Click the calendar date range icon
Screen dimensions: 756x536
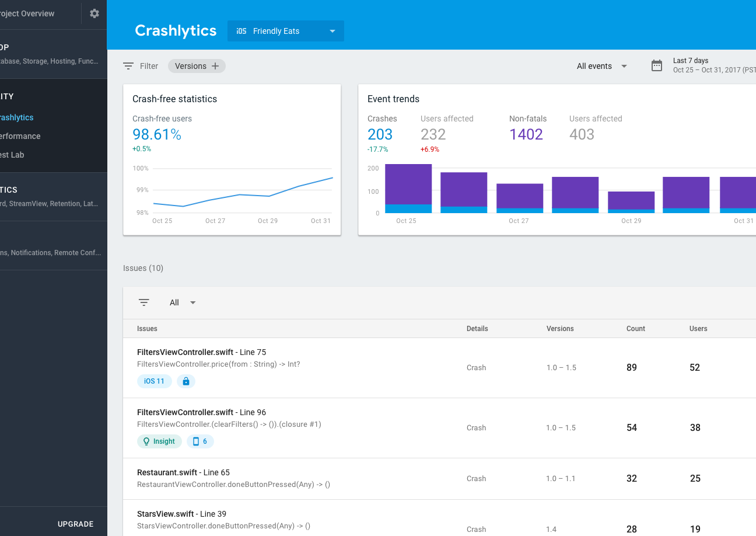click(657, 66)
